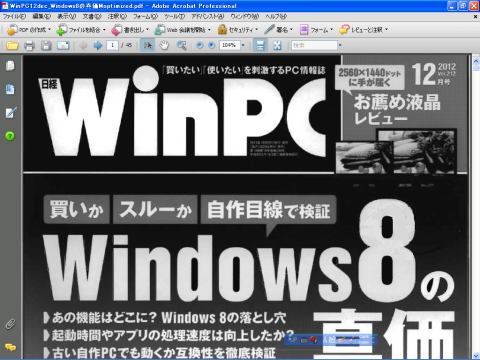The height and width of the screenshot is (360, 480).
Task: Expand the 署名 signature dropdown
Action: coord(291,30)
